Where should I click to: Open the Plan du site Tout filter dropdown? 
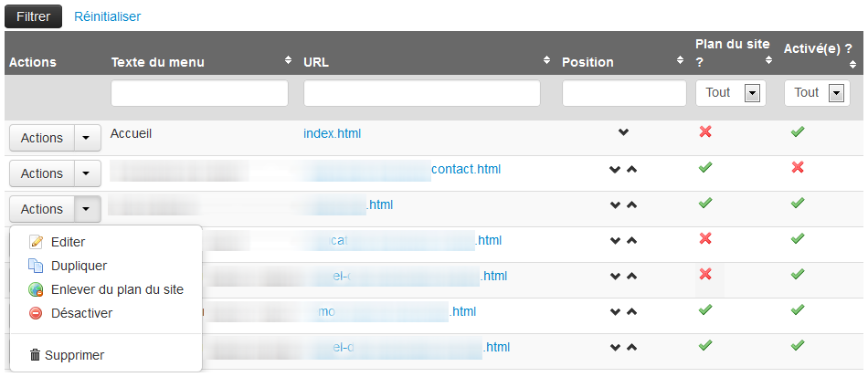click(752, 93)
